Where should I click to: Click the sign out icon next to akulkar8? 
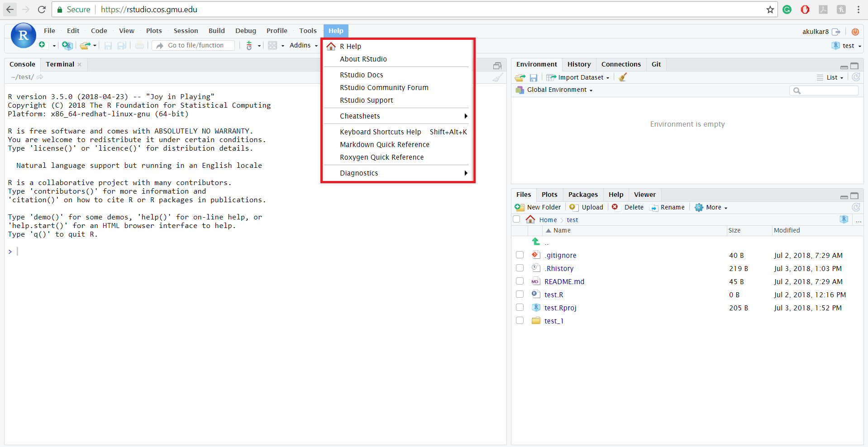point(836,32)
